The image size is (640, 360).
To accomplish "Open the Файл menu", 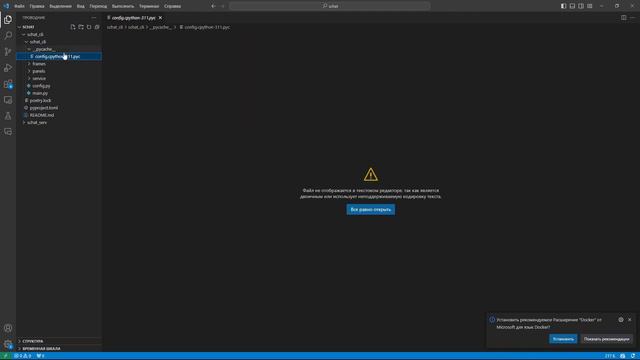I will point(19,6).
